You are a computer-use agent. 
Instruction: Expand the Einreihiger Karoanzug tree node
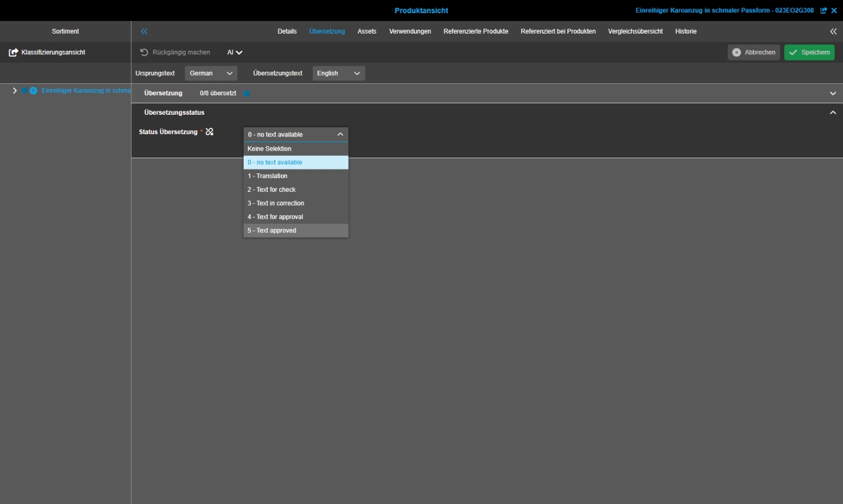click(x=15, y=91)
